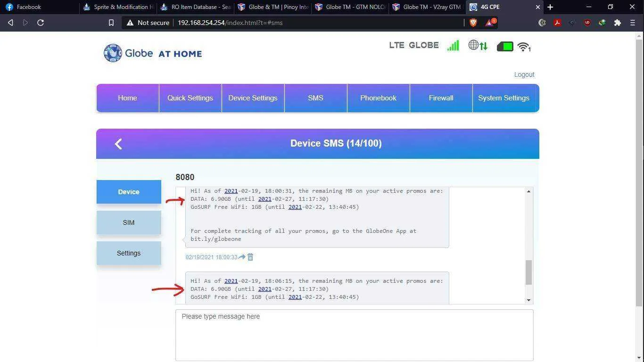This screenshot has width=644, height=362.
Task: Select the Settings sidebar tab
Action: [129, 253]
